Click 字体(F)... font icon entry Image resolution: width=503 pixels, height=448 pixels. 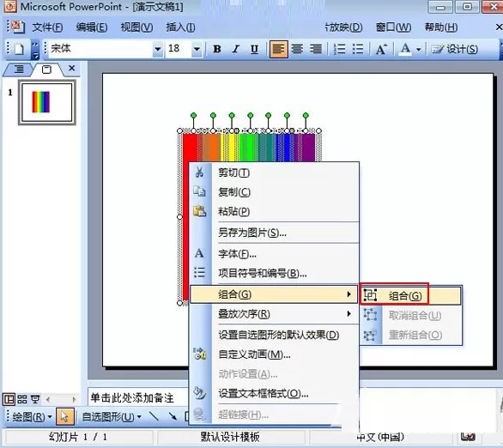click(x=199, y=254)
